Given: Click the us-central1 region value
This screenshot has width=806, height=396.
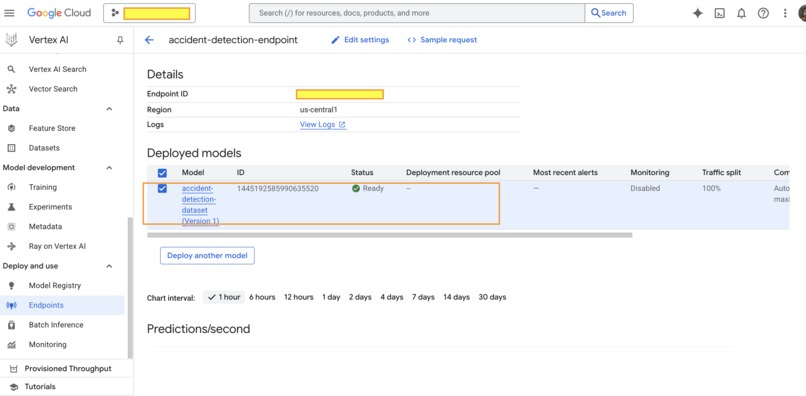Looking at the screenshot, I should [319, 110].
